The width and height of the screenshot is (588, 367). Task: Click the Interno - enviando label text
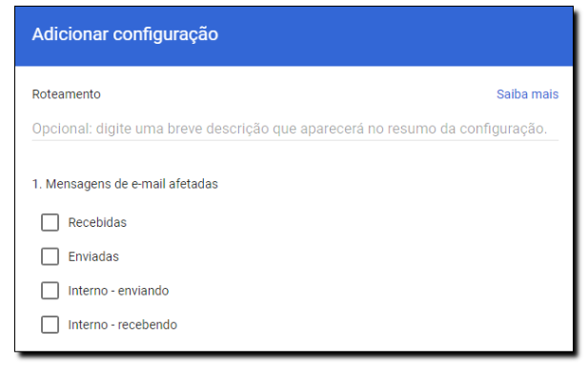[118, 291]
